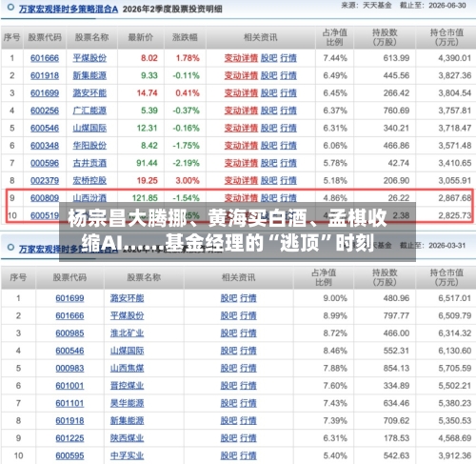This screenshot has width=476, height=464.
Task: View 变动详情 for 新集能源
Action: pyautogui.click(x=241, y=75)
